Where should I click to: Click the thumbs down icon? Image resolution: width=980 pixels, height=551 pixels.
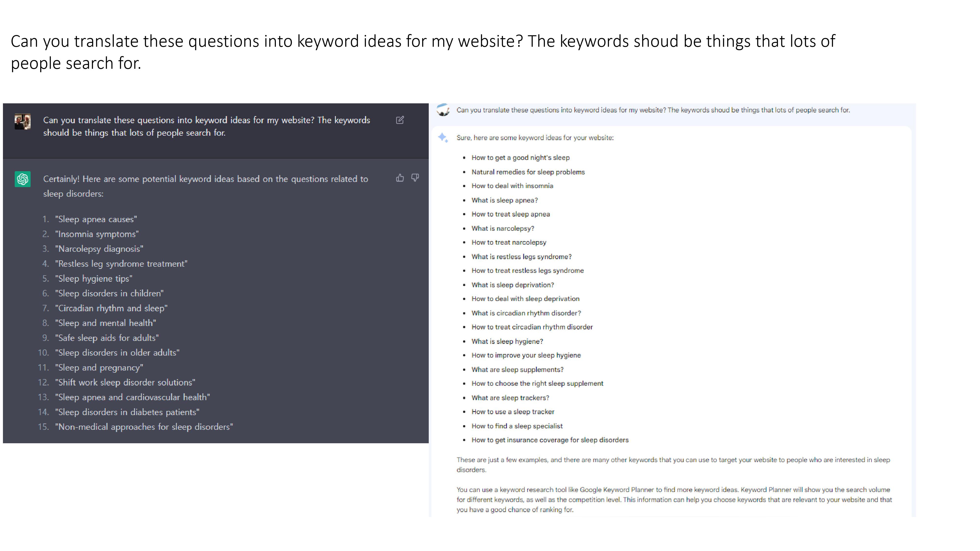[415, 178]
